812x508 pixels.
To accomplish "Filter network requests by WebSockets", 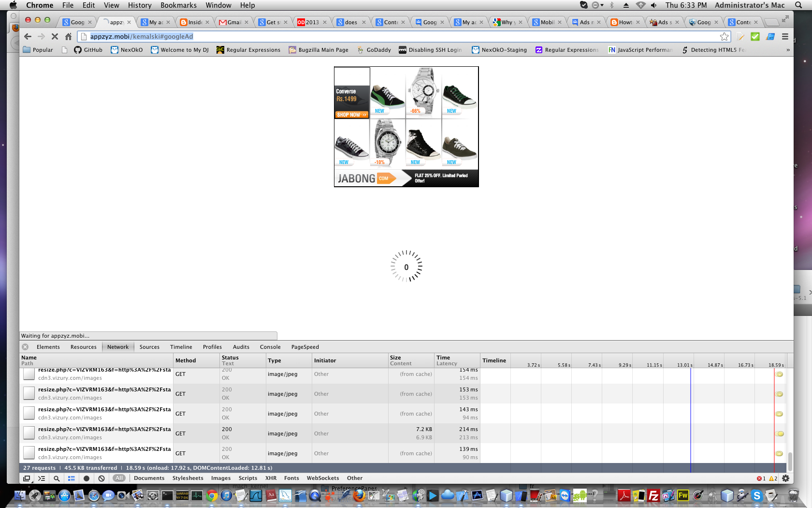I will [323, 478].
